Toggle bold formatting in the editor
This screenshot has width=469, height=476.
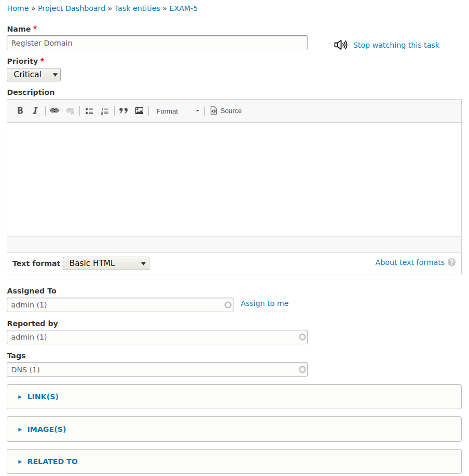pos(20,110)
